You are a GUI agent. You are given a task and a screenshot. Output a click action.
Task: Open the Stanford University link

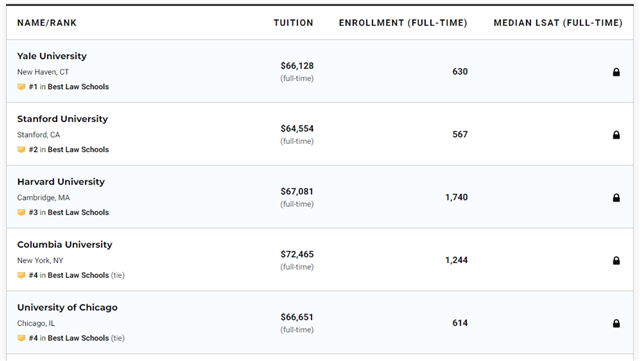pos(62,119)
